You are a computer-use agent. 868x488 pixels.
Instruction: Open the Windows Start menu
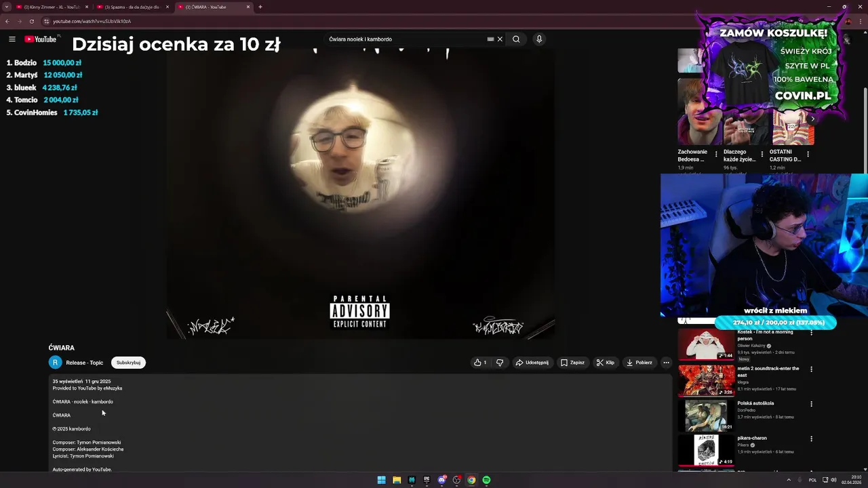382,480
